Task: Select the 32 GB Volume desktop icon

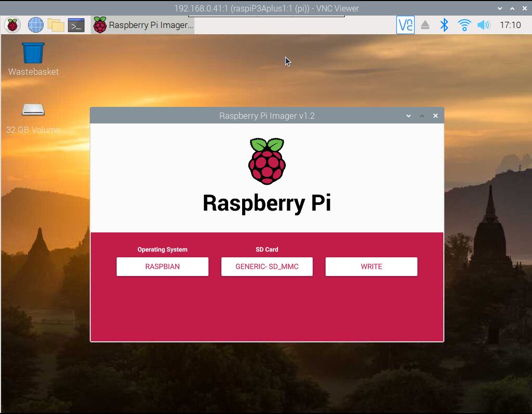Action: (33, 118)
